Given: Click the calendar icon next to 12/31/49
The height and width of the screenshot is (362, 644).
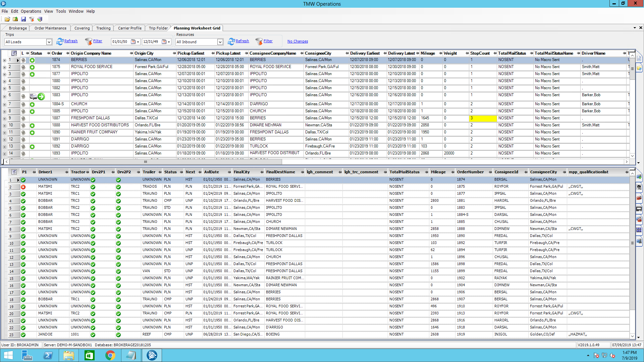Looking at the screenshot, I should 164,42.
